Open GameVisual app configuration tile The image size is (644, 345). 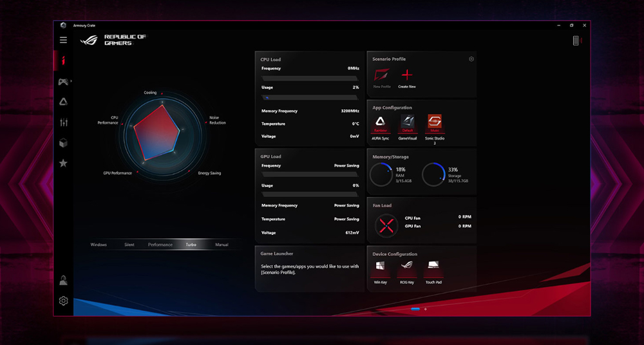point(408,124)
